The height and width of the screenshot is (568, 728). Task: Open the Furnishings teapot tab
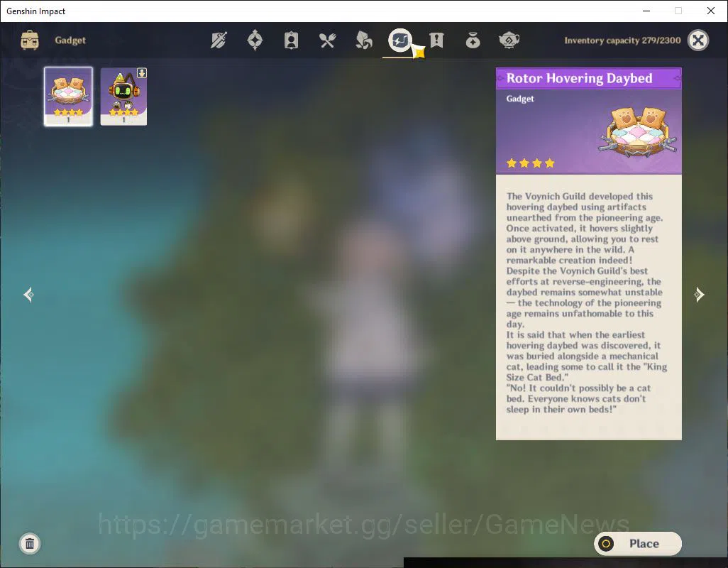509,40
